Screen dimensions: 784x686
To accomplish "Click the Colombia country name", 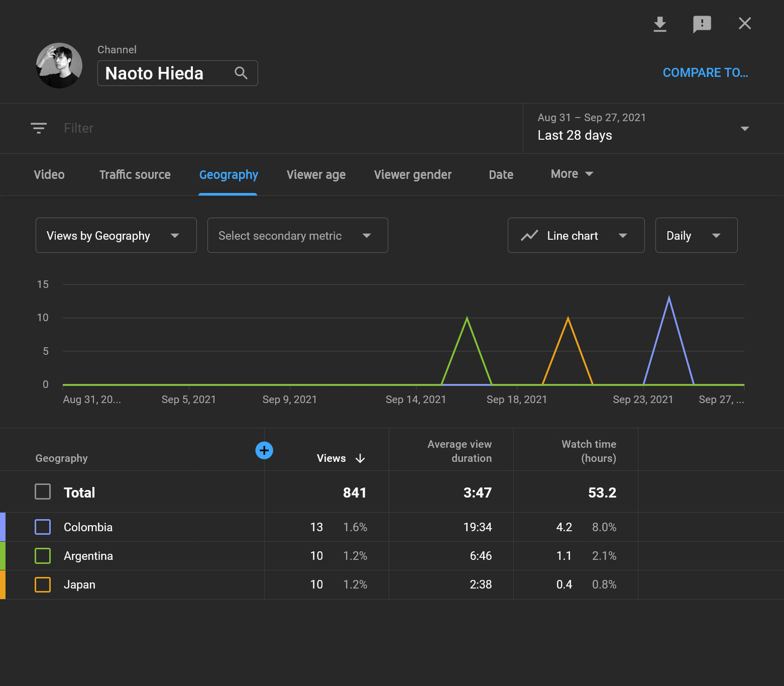I will tap(88, 527).
